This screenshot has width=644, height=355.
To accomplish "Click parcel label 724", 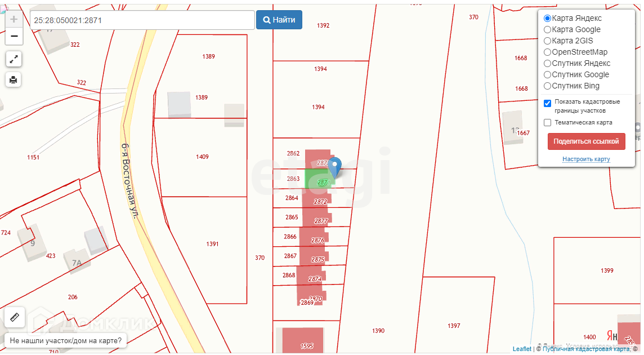I will [6, 233].
